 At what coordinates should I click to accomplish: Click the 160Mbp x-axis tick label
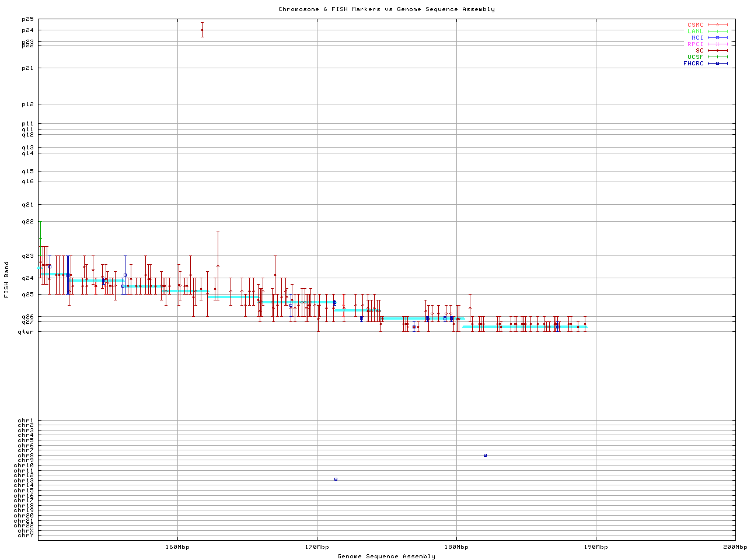(x=177, y=547)
